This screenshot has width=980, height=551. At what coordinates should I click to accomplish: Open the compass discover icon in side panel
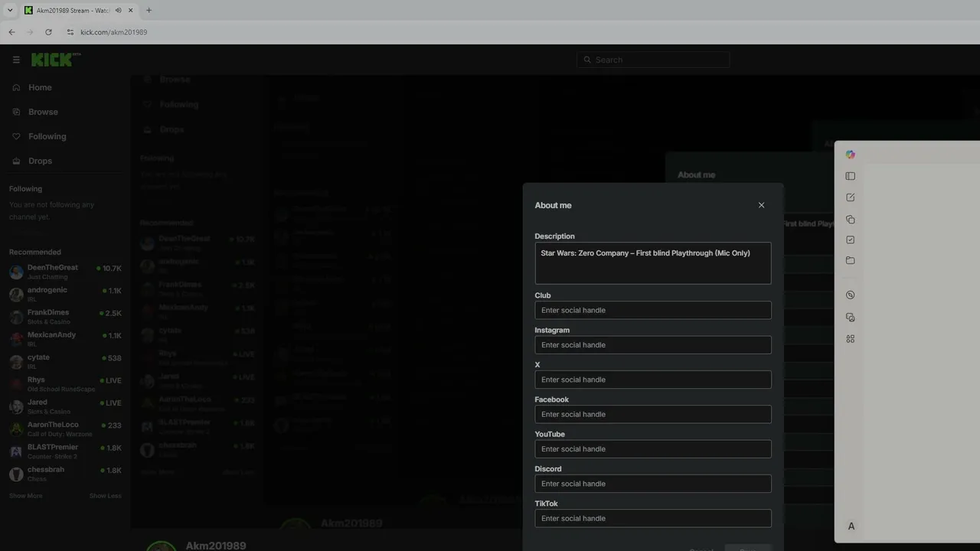851,295
